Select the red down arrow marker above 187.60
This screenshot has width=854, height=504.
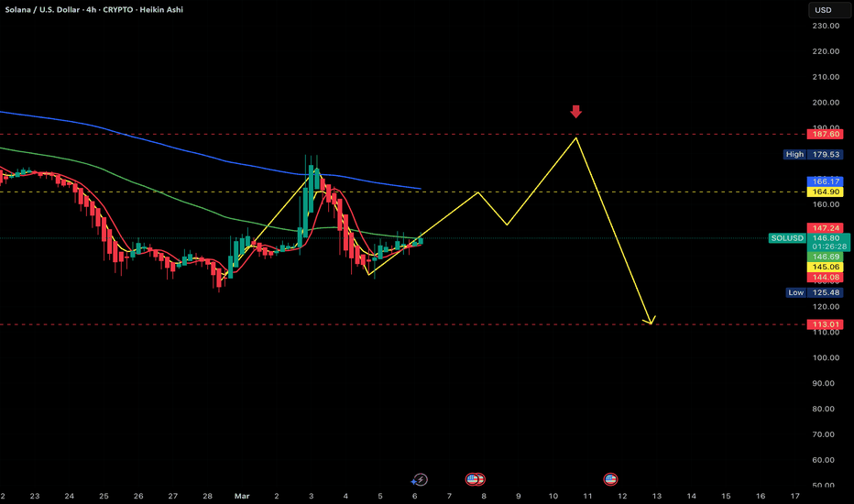point(575,112)
